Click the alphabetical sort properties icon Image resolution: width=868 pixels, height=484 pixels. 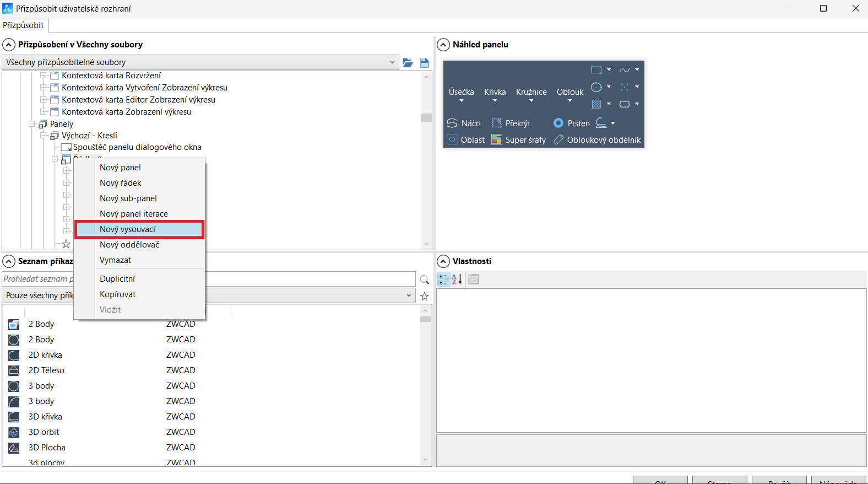(457, 279)
